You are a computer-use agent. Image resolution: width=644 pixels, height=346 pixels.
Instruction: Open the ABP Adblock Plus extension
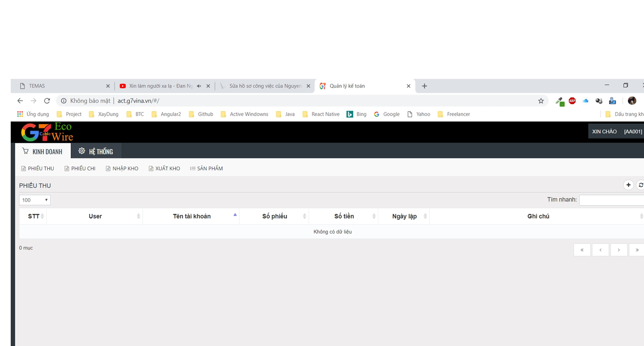572,100
